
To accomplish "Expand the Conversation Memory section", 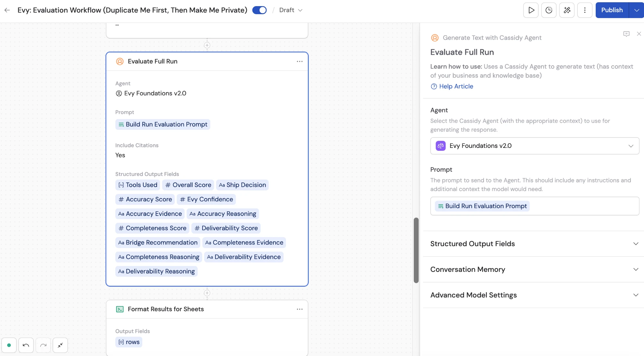I will (534, 270).
